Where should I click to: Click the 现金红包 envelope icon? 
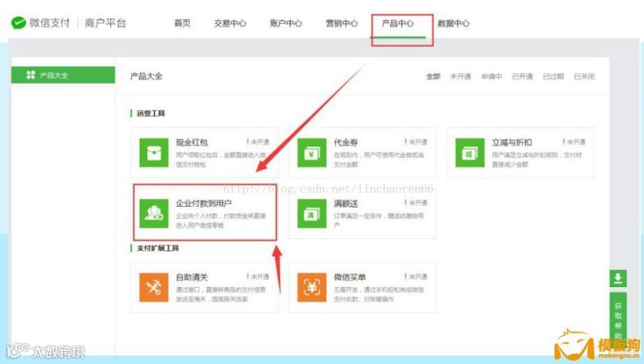pos(154,153)
